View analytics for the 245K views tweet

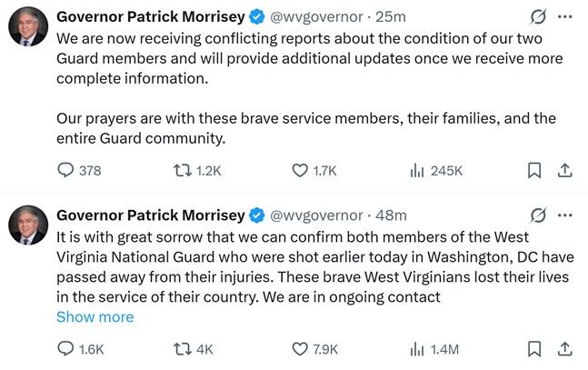[x=418, y=170]
